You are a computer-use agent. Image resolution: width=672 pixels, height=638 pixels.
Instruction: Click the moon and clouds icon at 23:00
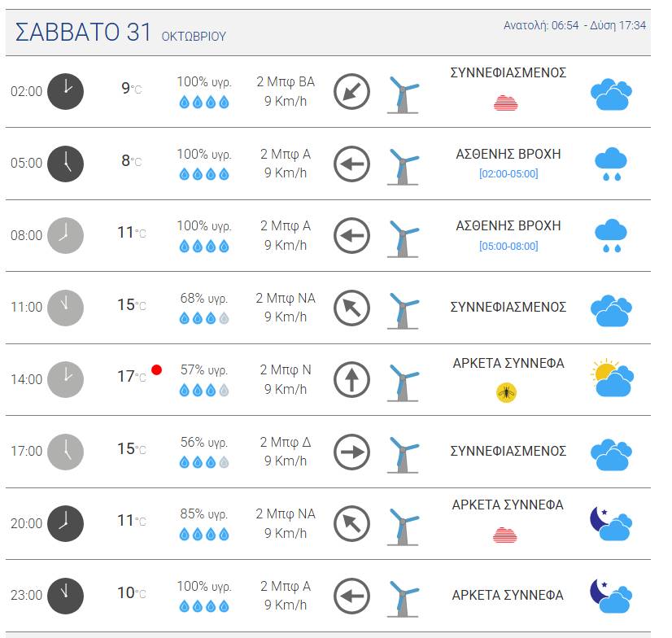[x=611, y=596]
